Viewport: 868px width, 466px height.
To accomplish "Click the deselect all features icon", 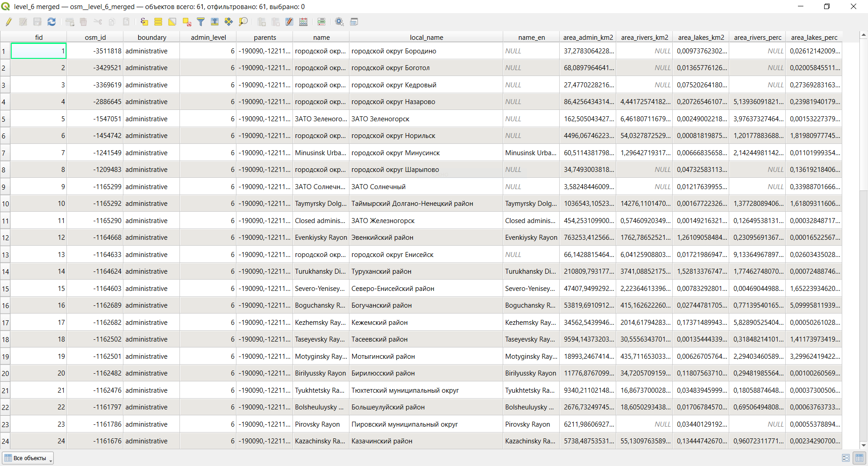I will pyautogui.click(x=187, y=22).
